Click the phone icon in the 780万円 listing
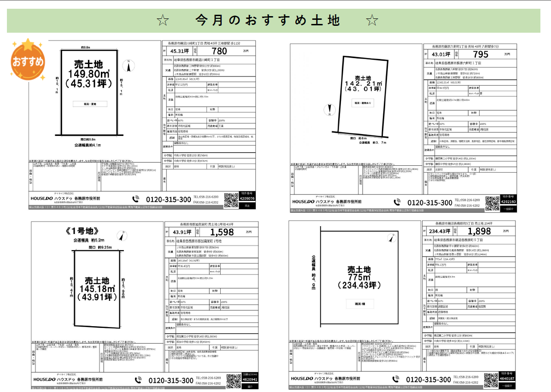Screen dimensions: 551x392 135,199
